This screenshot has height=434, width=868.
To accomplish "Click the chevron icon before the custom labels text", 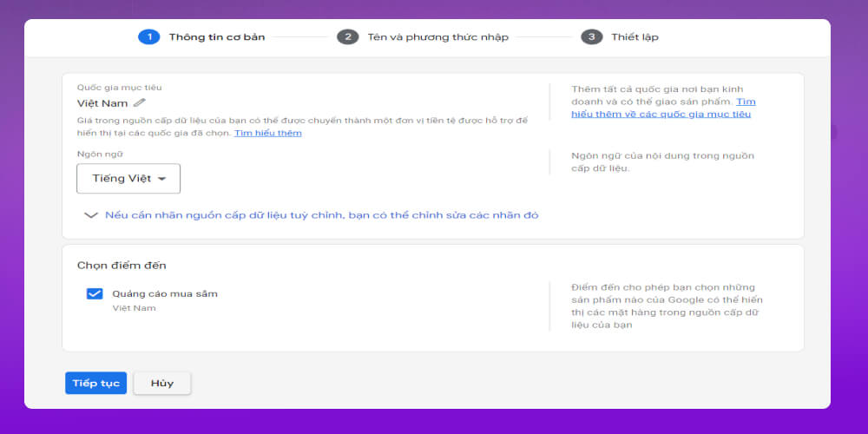I will pos(91,215).
